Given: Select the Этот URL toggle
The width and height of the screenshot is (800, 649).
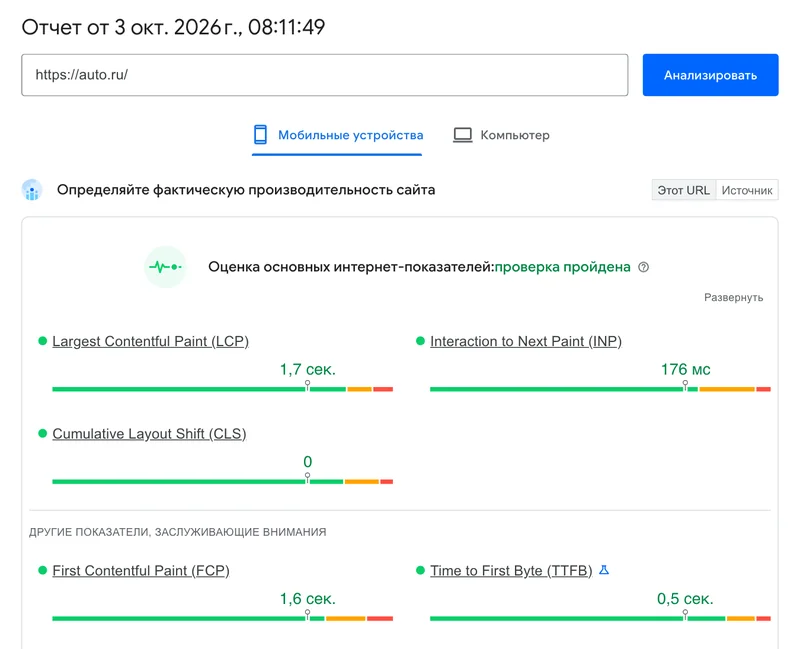Looking at the screenshot, I should click(x=684, y=190).
